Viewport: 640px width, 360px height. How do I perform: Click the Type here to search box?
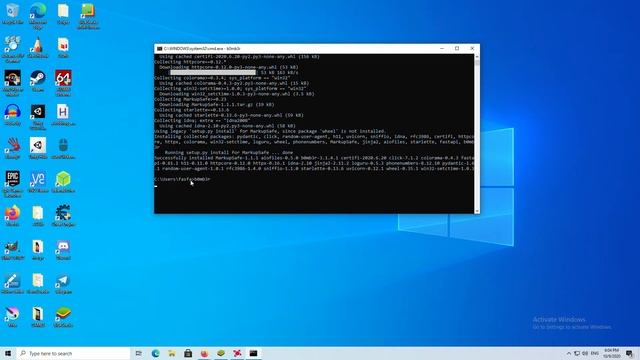tap(73, 353)
